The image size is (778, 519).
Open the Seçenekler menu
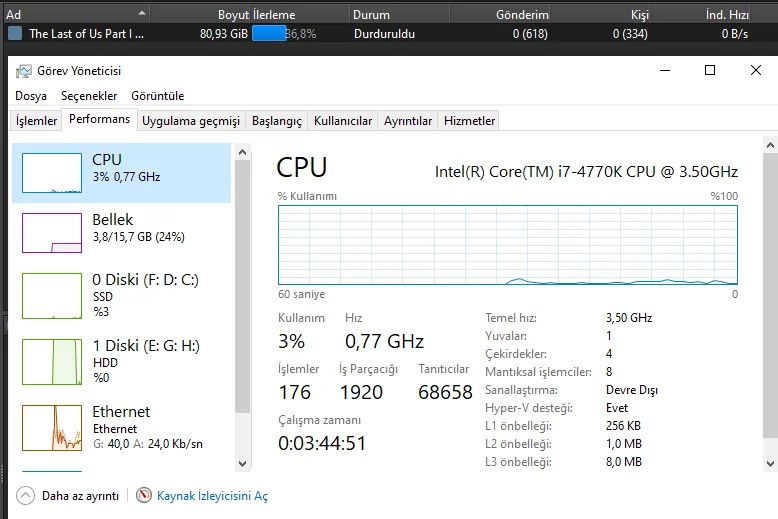(x=89, y=96)
